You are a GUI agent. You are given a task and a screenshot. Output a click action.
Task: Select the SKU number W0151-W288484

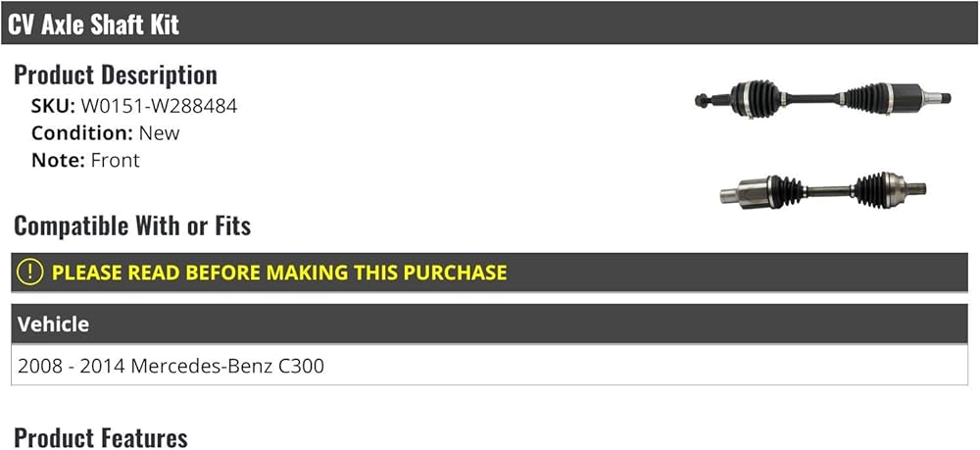pyautogui.click(x=159, y=105)
